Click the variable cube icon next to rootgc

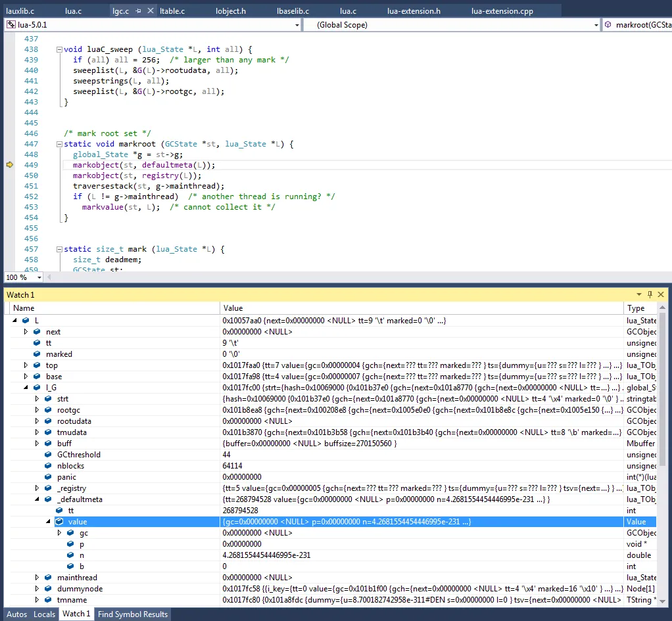48,410
